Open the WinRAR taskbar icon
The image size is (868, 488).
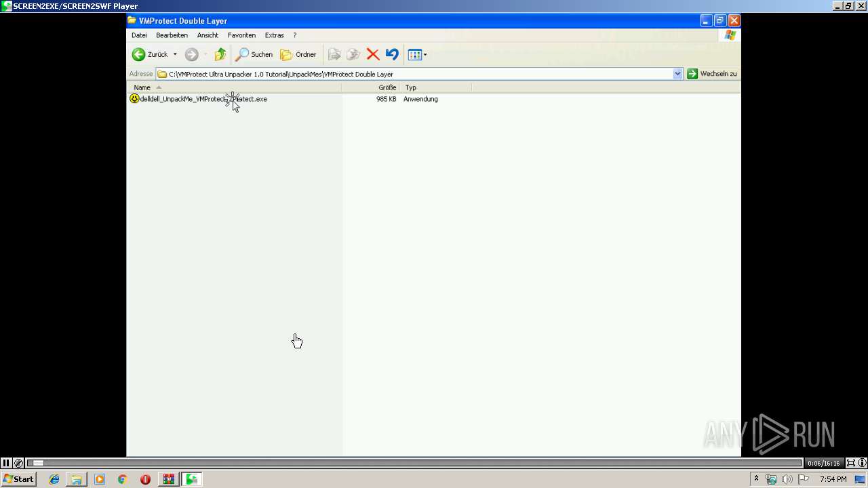point(168,479)
